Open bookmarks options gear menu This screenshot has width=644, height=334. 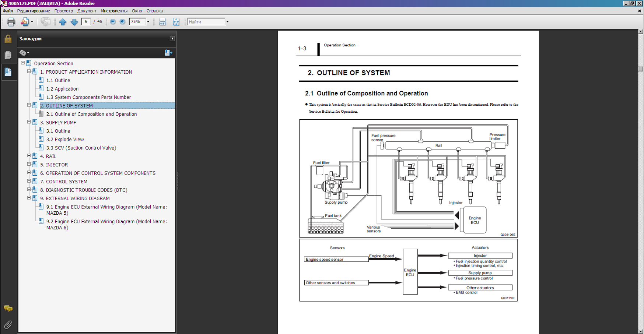coord(24,53)
